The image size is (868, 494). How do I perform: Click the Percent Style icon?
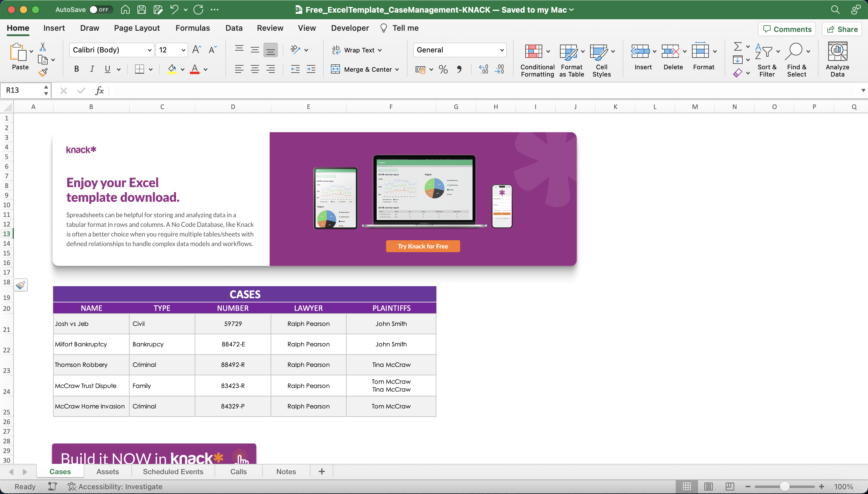443,69
